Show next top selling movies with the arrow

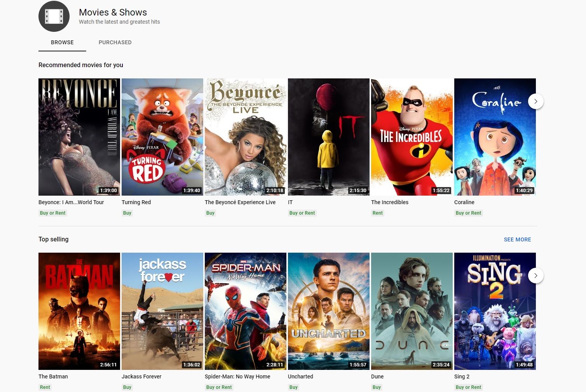coord(535,276)
